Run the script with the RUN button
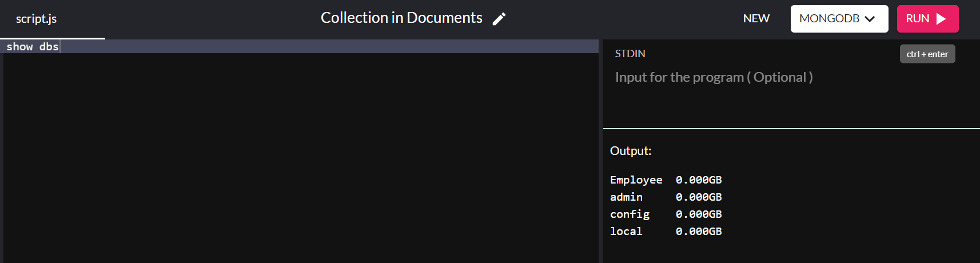The width and height of the screenshot is (980, 263). click(x=927, y=19)
